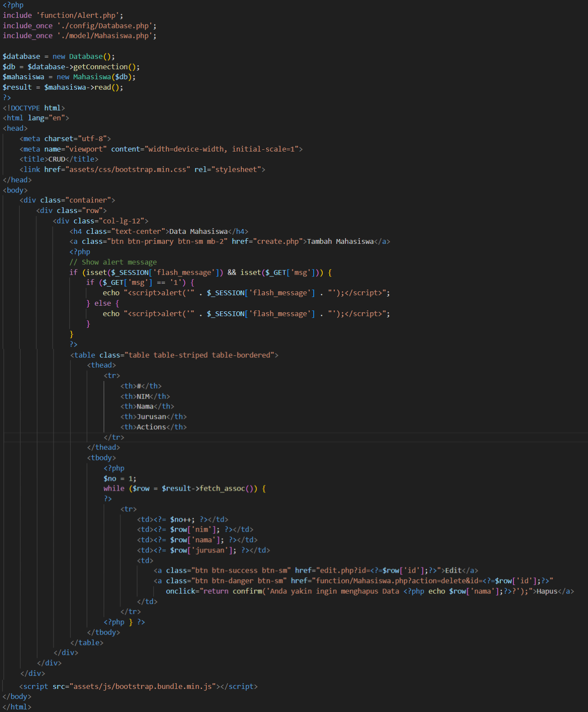Click the html lang="en" tag
Image resolution: width=588 pixels, height=712 pixels.
[x=36, y=118]
